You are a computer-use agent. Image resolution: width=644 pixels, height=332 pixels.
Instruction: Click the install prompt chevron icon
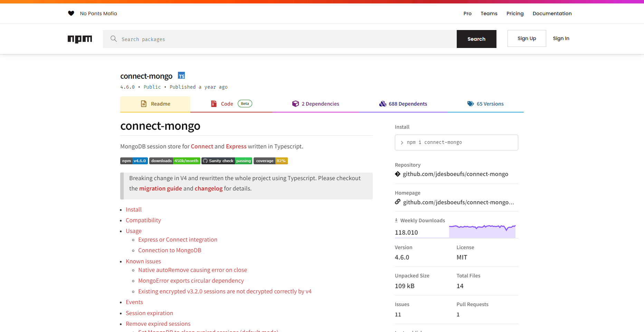tap(402, 143)
